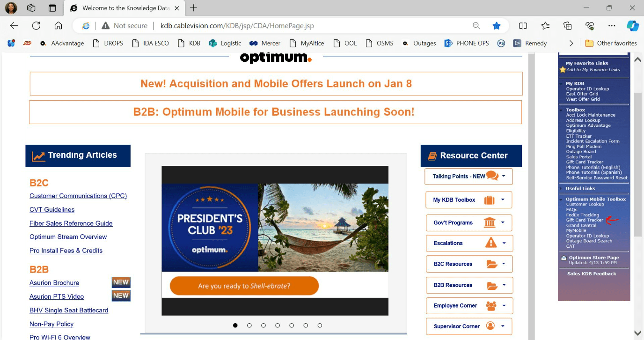Click the browser Collections icon

point(567,26)
